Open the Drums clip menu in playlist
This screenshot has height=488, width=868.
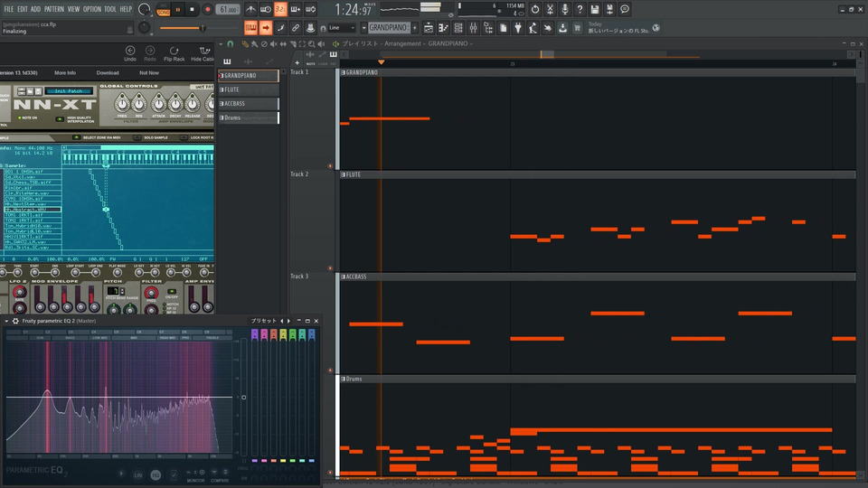tap(344, 379)
